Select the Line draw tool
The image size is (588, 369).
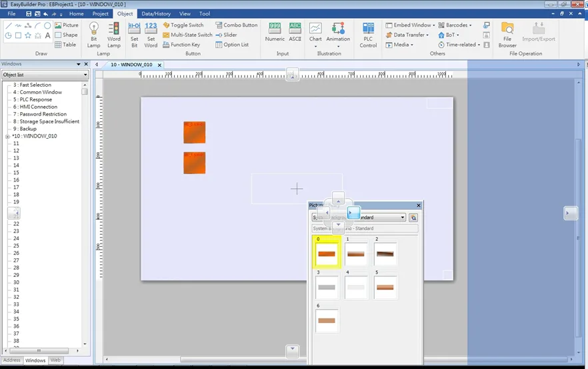click(8, 26)
